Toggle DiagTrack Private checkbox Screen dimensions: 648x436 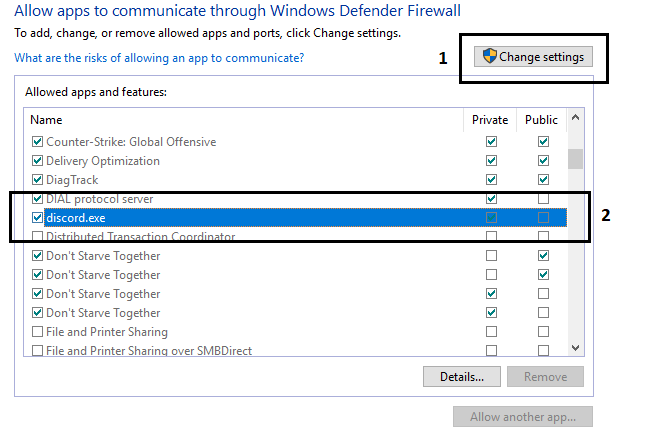[x=491, y=179]
